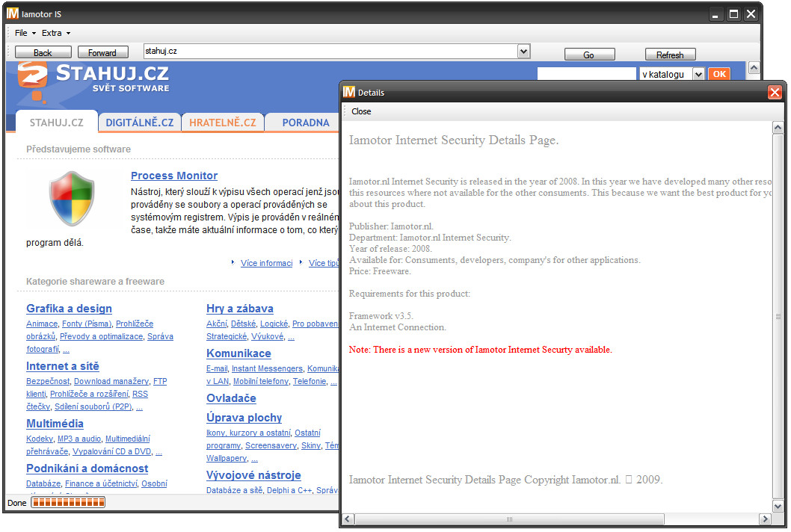
Task: Click the Logické games link
Action: pyautogui.click(x=274, y=324)
